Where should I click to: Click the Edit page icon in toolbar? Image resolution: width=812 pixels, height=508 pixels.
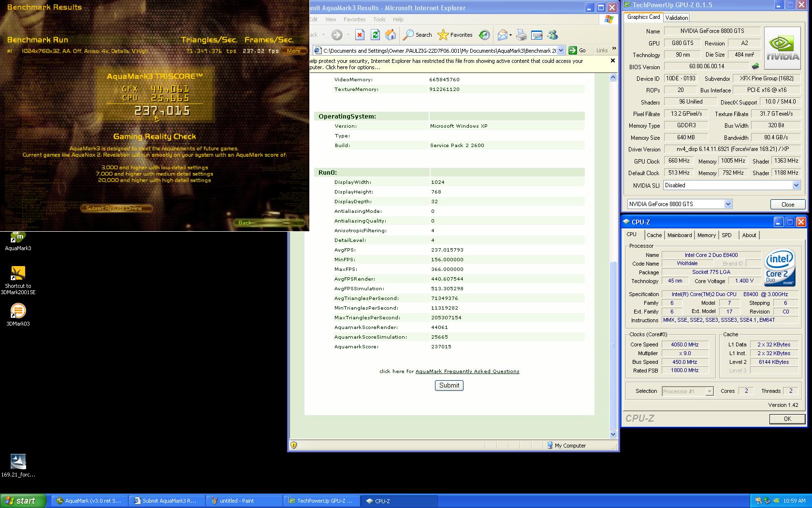(536, 35)
